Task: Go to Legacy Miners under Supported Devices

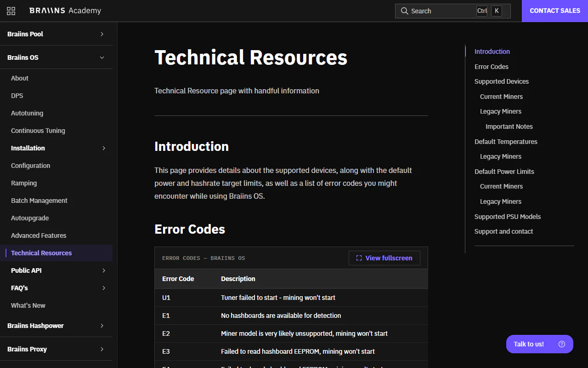Action: coord(501,111)
